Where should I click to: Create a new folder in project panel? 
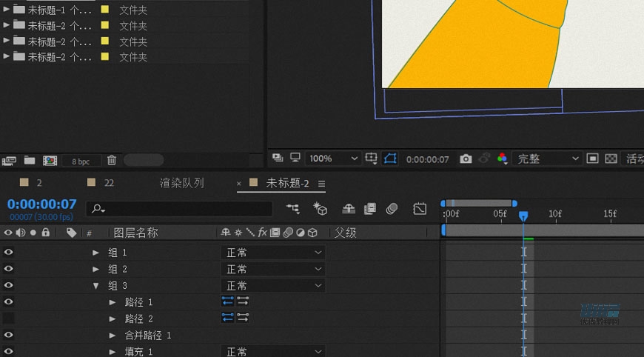click(x=30, y=160)
